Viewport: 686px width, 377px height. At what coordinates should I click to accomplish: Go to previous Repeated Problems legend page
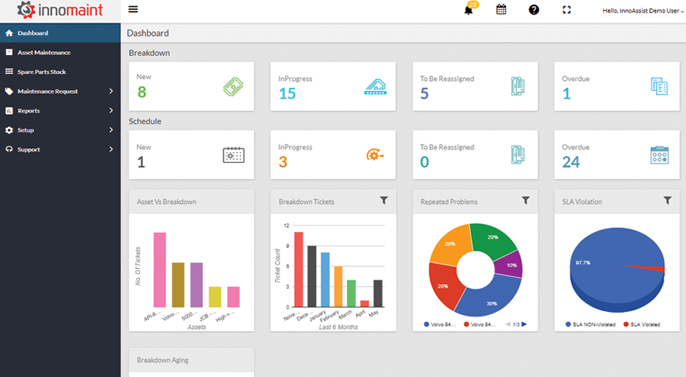click(508, 324)
